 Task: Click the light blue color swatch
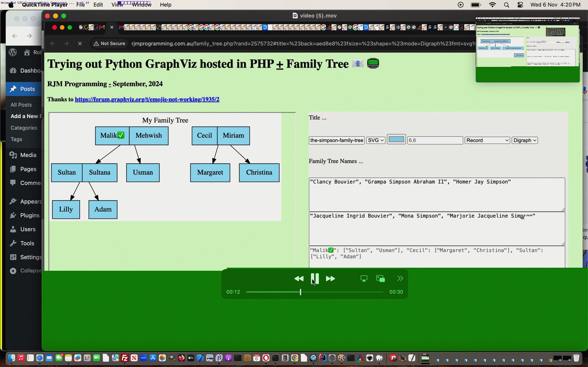click(396, 139)
